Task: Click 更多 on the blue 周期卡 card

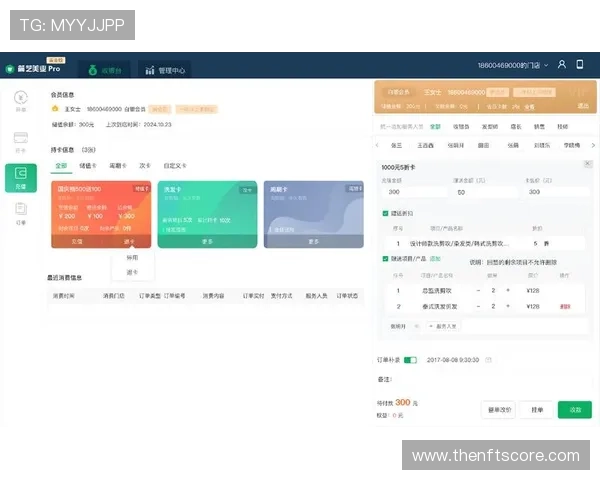Action: 314,242
